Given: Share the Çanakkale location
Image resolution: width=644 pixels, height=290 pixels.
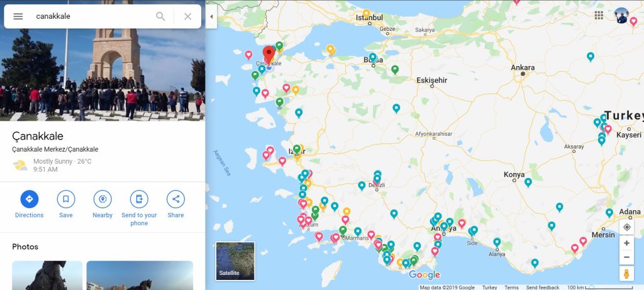Looking at the screenshot, I should coord(175,200).
